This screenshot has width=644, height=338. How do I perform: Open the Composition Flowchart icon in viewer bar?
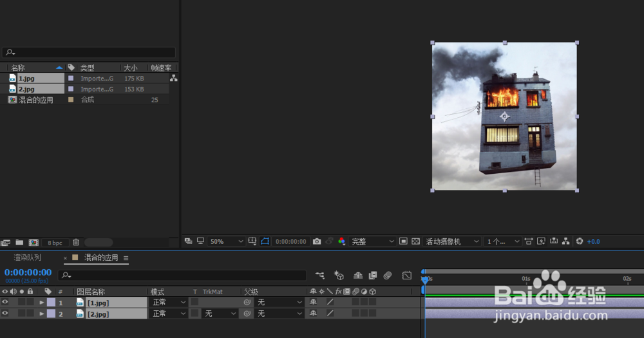point(566,241)
